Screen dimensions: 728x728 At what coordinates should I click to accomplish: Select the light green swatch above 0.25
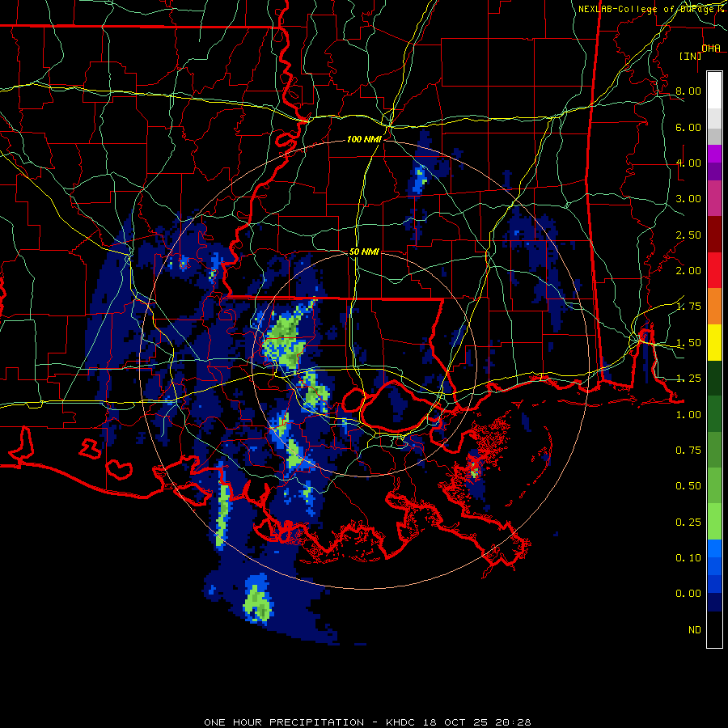714,522
